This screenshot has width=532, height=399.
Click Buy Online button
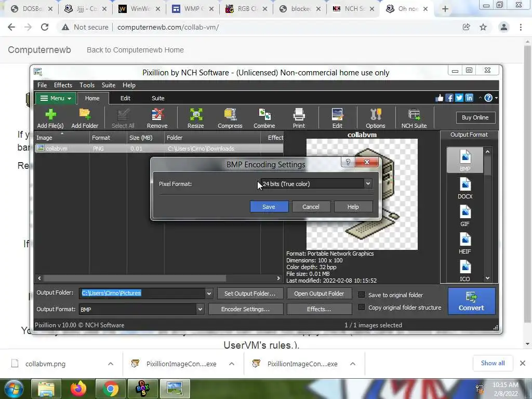tap(475, 117)
